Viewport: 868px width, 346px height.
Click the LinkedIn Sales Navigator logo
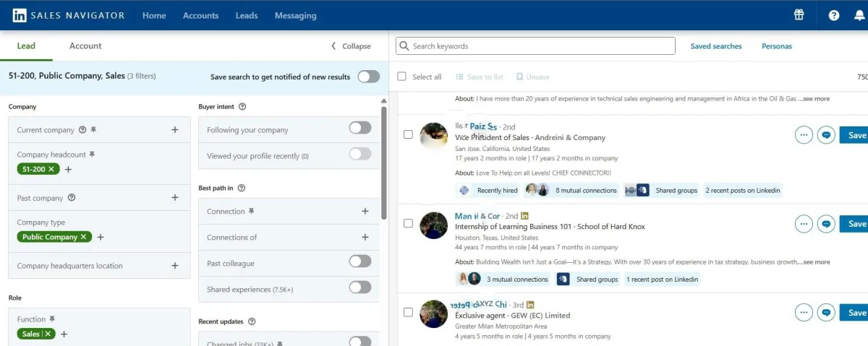click(x=69, y=15)
